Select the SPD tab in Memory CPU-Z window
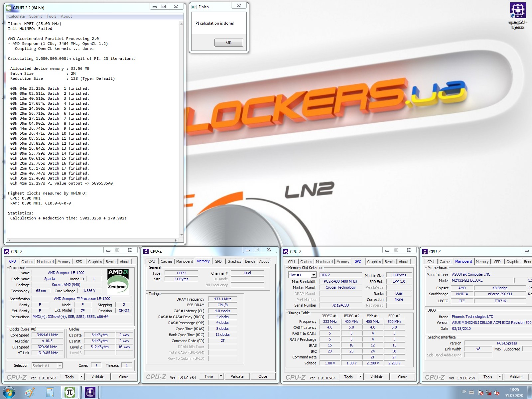This screenshot has width=532, height=399. 218,261
